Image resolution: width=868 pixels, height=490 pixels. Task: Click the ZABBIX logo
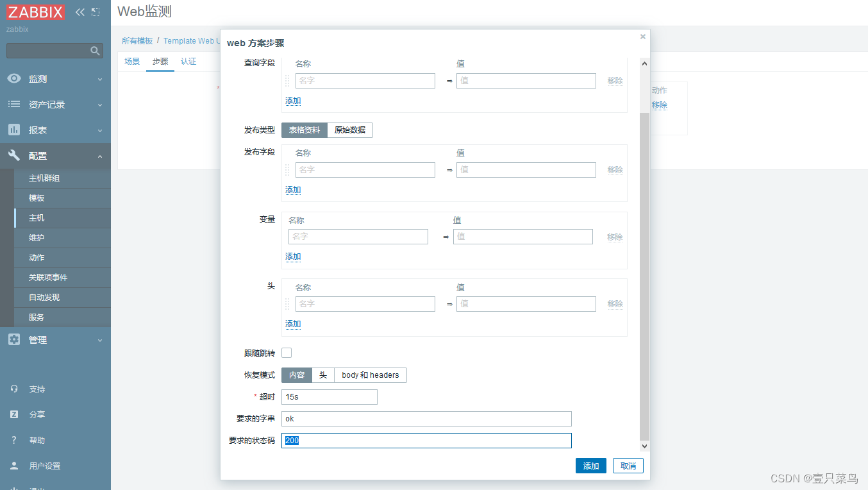(x=35, y=12)
